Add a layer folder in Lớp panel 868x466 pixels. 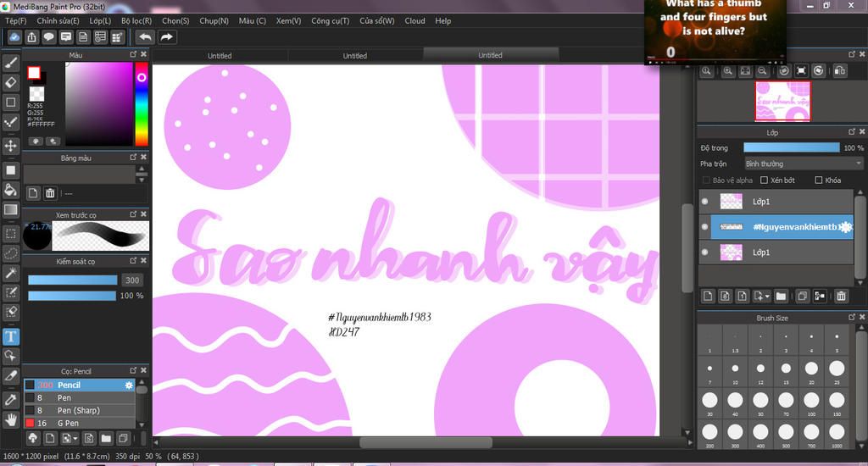[x=781, y=296]
